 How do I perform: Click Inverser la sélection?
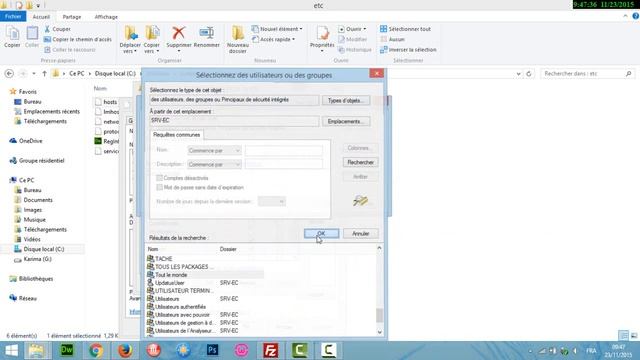click(x=408, y=49)
